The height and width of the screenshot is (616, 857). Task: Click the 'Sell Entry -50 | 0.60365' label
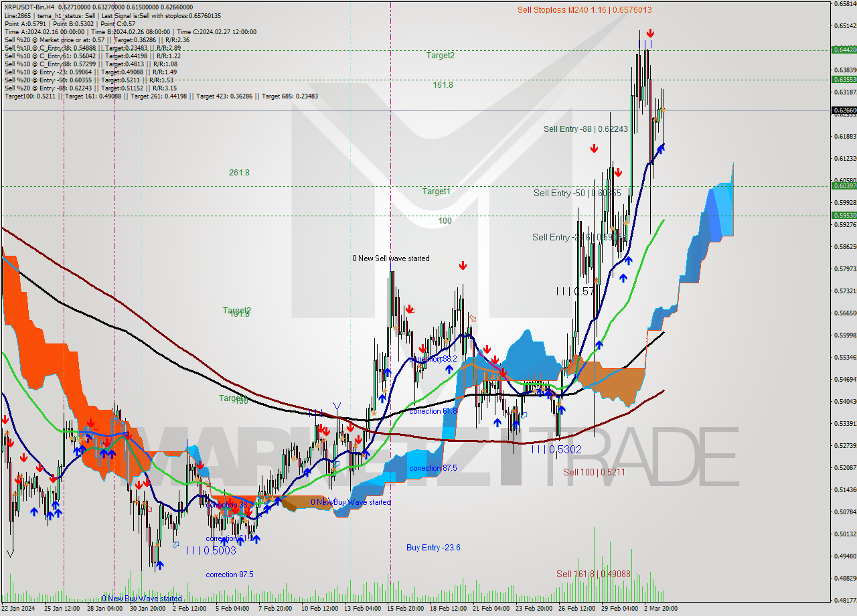[x=577, y=193]
